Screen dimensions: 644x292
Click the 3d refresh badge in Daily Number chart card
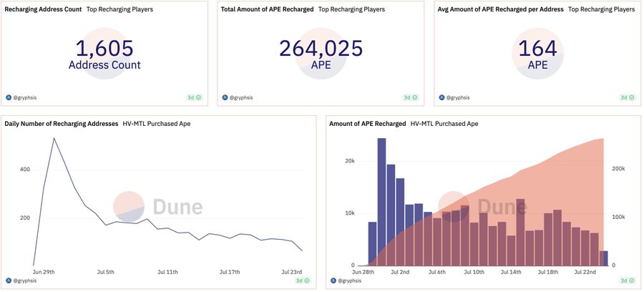tap(303, 281)
